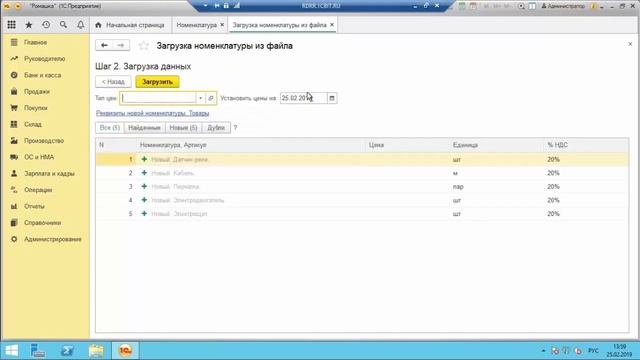The width and height of the screenshot is (640, 360).
Task: Open info icon beside Администратор
Action: [593, 6]
